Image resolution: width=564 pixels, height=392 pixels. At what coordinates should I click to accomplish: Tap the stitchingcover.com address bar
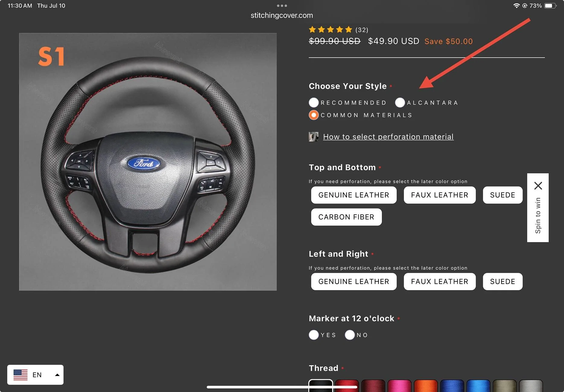click(x=282, y=15)
